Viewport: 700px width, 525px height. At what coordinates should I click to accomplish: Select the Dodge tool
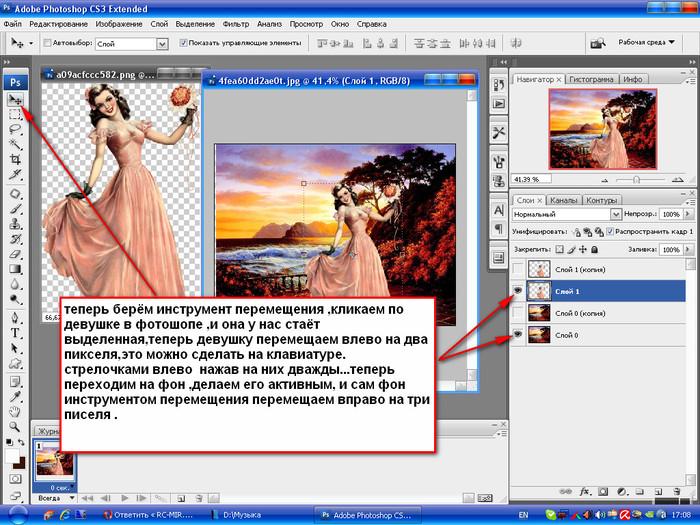[x=16, y=299]
